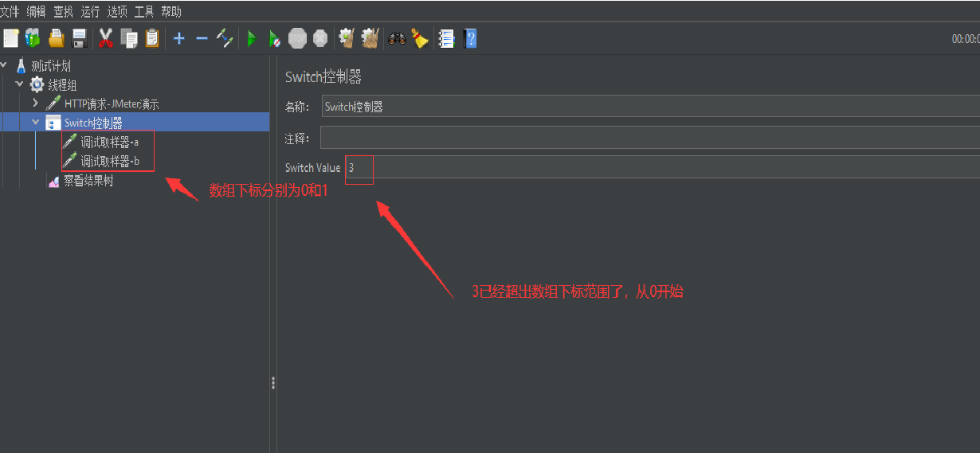Collapse all nodes with the minus icon
The image size is (980, 453).
point(202,38)
